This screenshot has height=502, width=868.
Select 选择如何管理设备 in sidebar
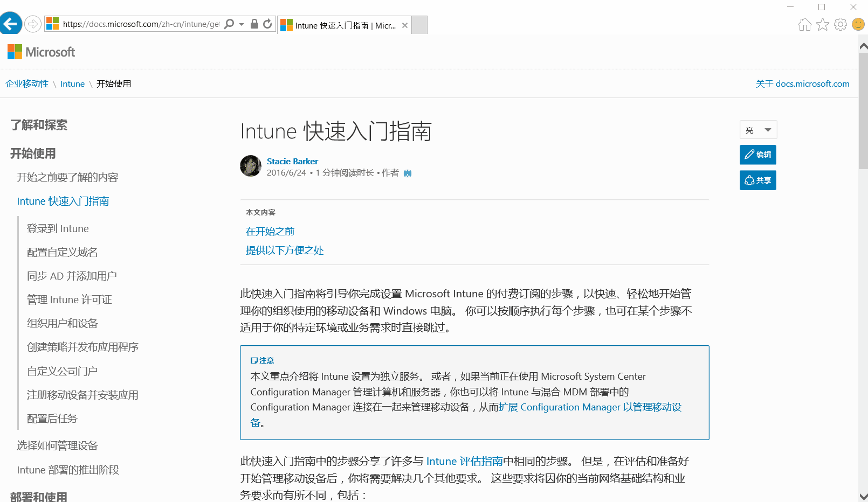pos(57,445)
